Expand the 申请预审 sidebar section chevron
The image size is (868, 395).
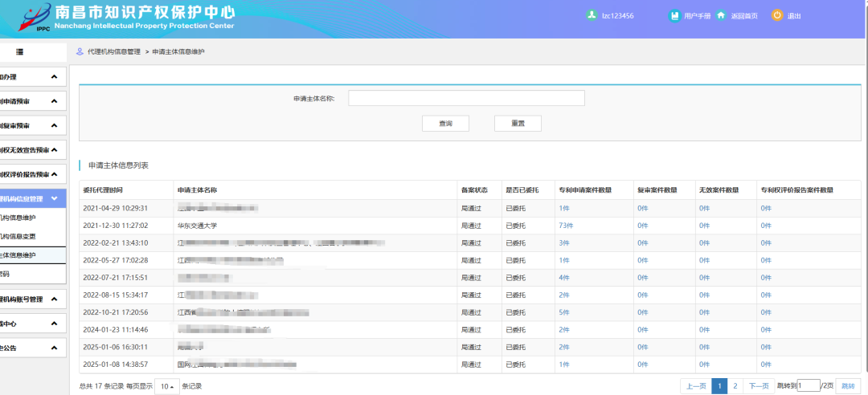click(54, 101)
